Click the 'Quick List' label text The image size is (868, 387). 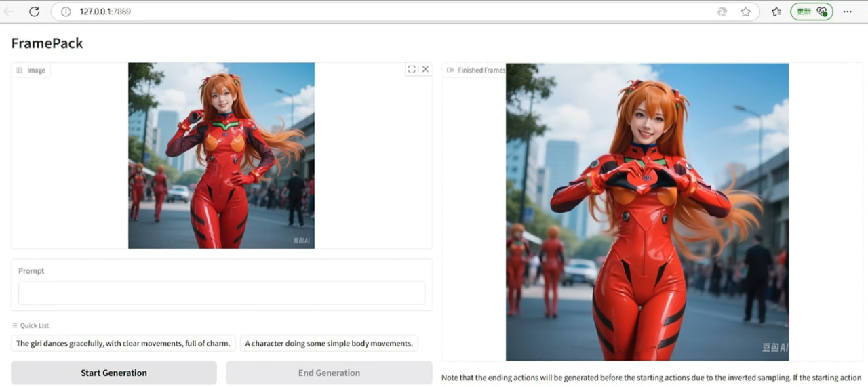click(x=35, y=325)
